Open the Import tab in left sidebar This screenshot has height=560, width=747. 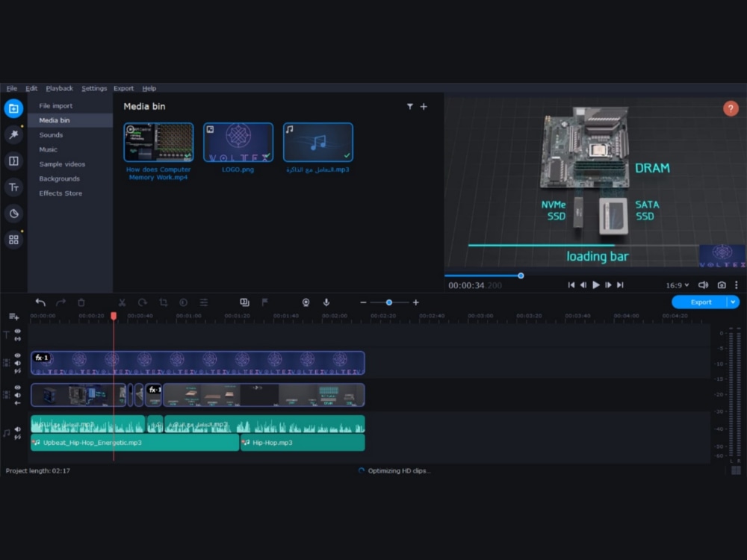13,108
